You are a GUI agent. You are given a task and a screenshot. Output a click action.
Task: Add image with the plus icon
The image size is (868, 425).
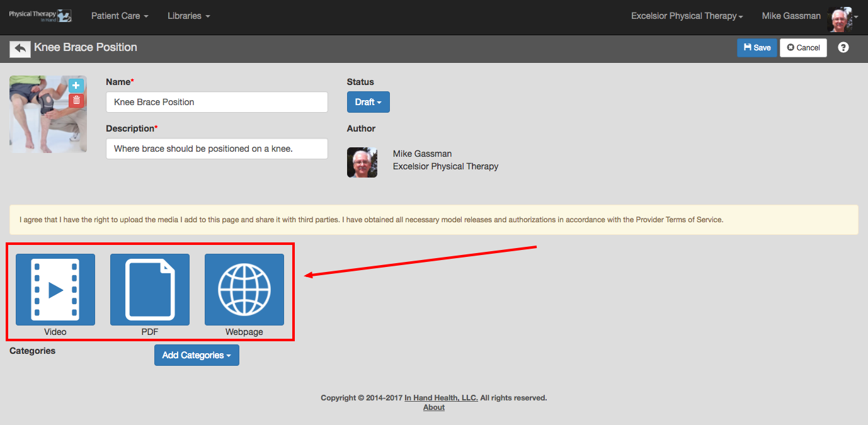click(x=76, y=86)
